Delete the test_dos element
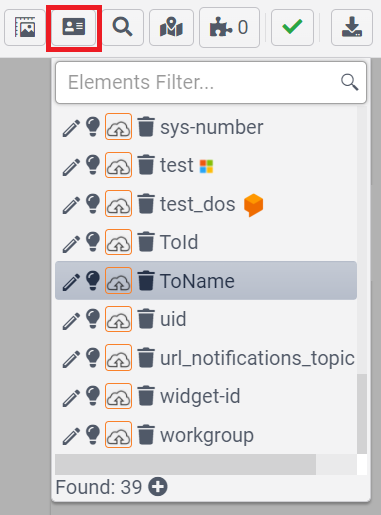 pyautogui.click(x=146, y=203)
